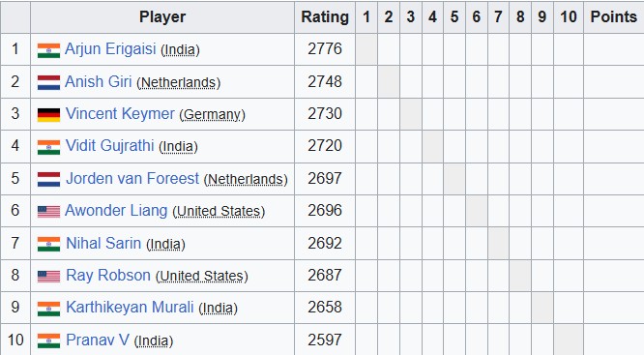Open the Arjun Erigaisi player link
The image size is (644, 355).
(x=110, y=49)
